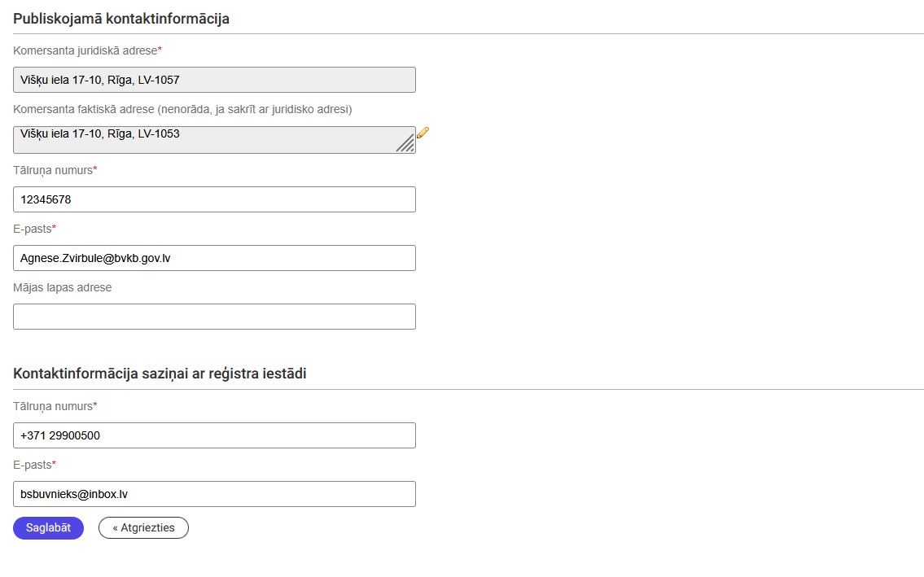Click the Komersanta juridiskā adrese label
924x577 pixels.
coord(86,50)
